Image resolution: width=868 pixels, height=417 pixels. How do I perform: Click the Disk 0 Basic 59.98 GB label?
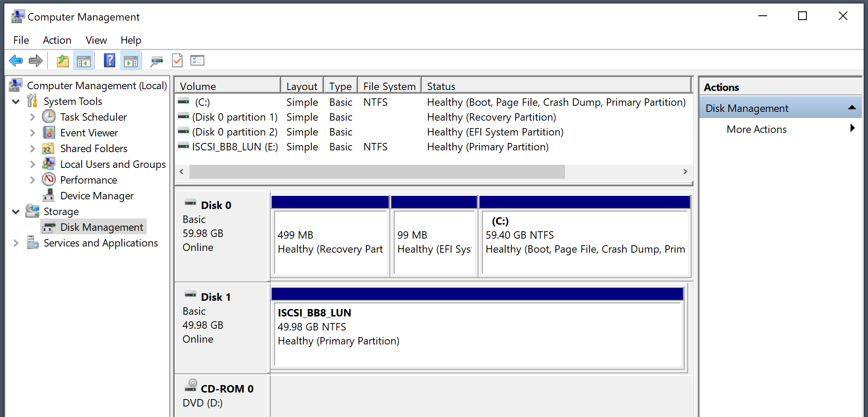pyautogui.click(x=222, y=236)
